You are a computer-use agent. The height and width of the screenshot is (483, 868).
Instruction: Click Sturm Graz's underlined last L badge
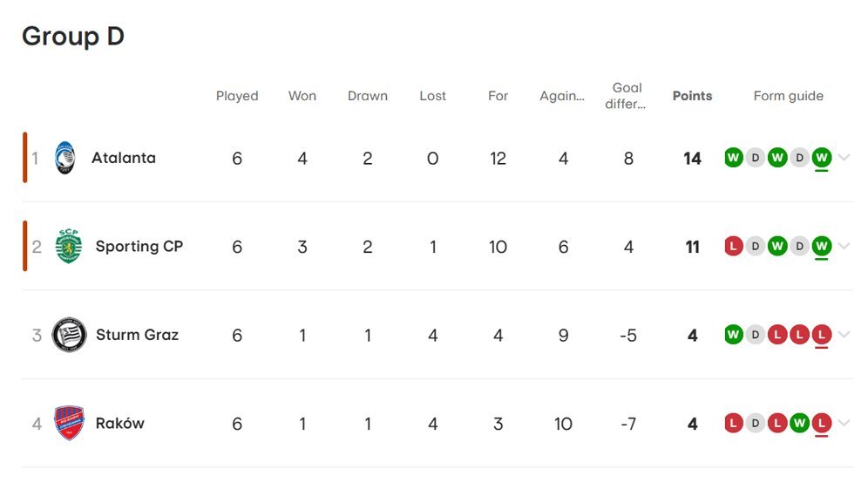click(x=822, y=335)
